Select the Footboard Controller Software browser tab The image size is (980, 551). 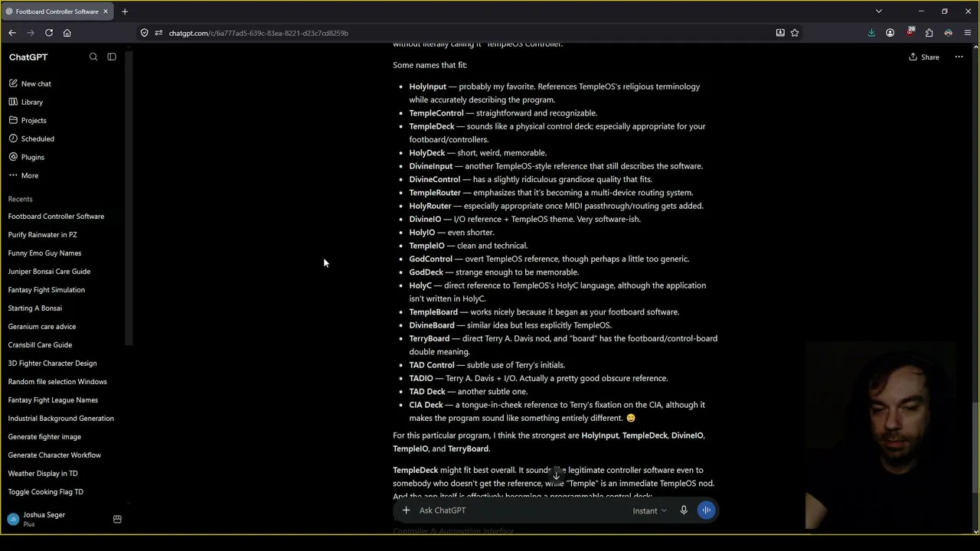tap(57, 11)
